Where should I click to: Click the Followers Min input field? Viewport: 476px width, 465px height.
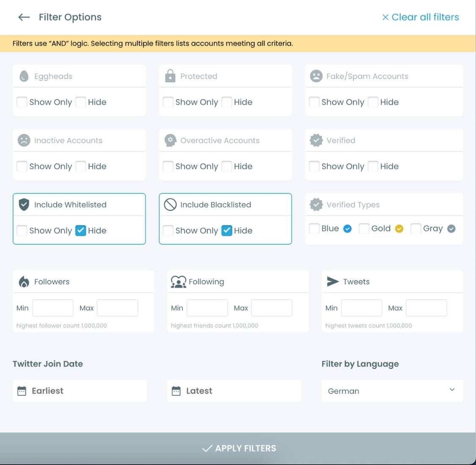coord(53,308)
